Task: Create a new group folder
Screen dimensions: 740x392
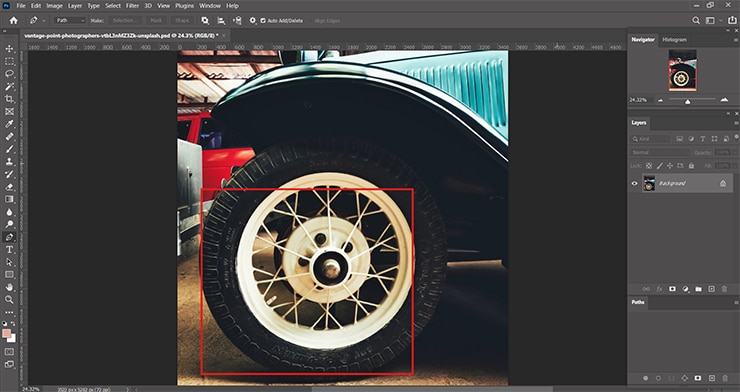Action: click(x=698, y=289)
